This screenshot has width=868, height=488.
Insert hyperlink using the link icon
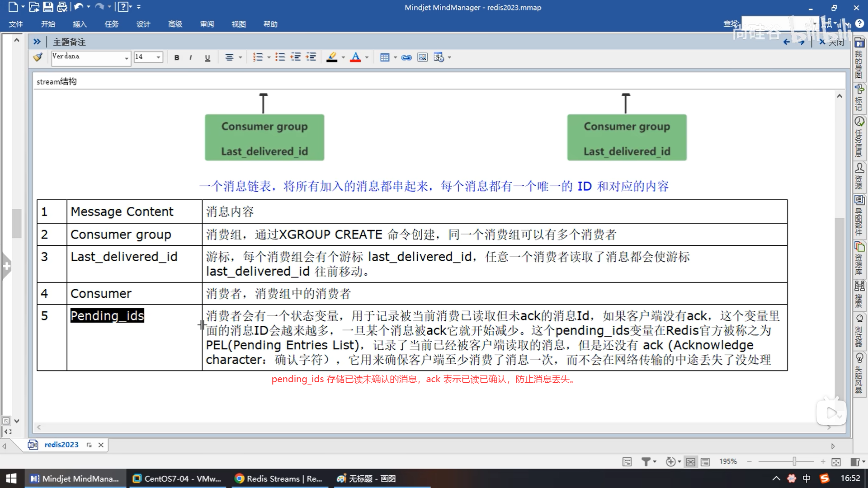pos(406,57)
